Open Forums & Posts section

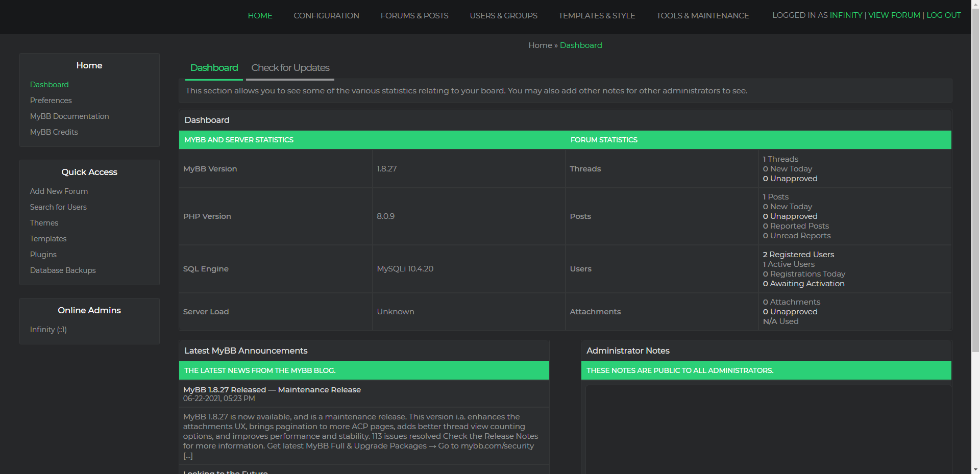(x=414, y=16)
